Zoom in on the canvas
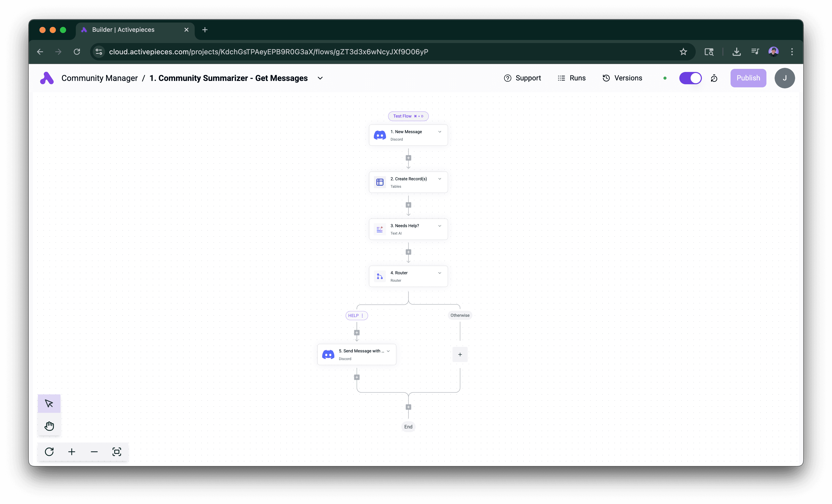This screenshot has height=504, width=832. coord(71,452)
